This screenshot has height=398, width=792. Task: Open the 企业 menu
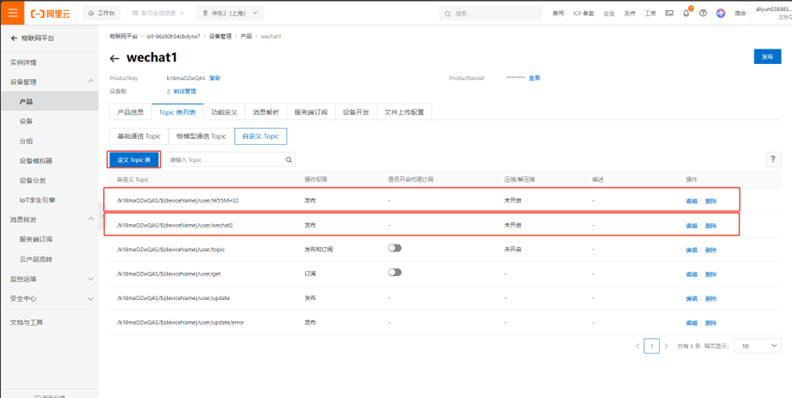click(x=609, y=14)
